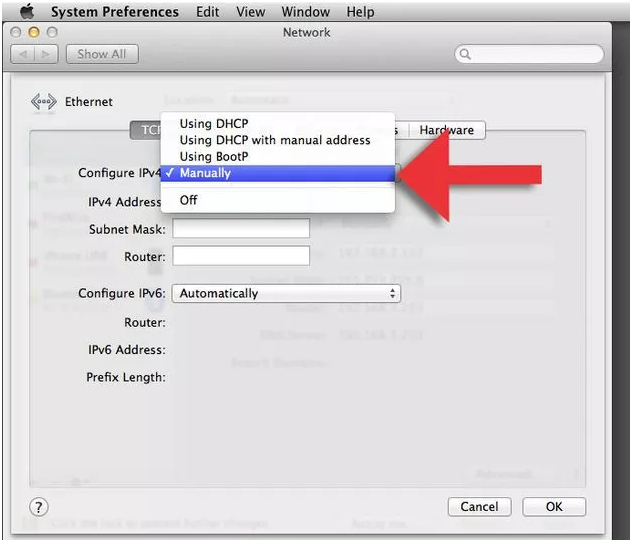
Task: Select Off in the IPv4 menu
Action: point(278,200)
